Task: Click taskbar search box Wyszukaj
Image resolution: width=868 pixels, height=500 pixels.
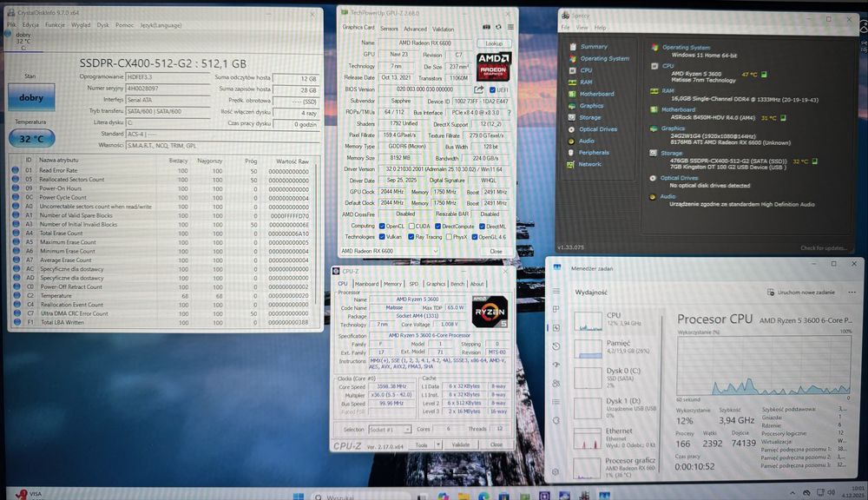Action: click(363, 497)
